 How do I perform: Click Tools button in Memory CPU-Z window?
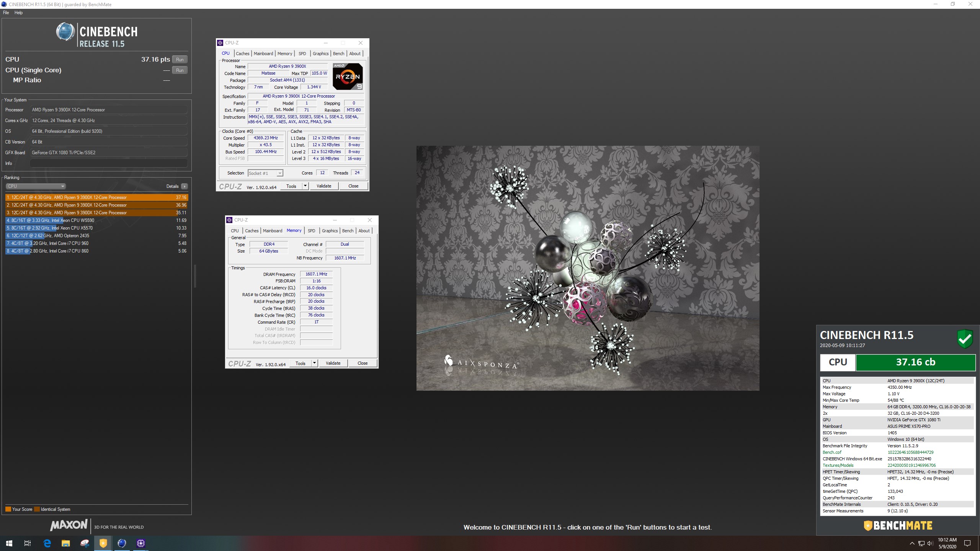(301, 364)
